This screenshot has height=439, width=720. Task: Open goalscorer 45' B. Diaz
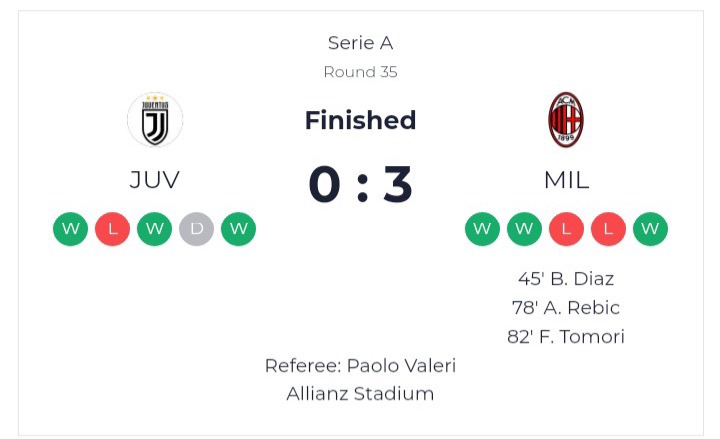[566, 279]
